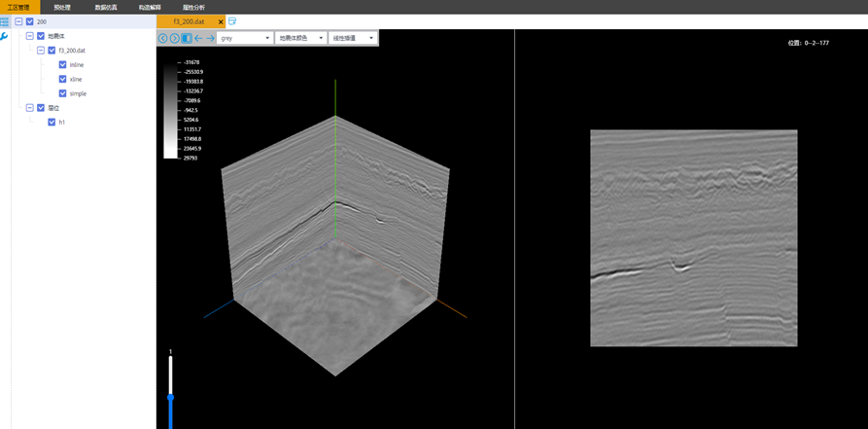This screenshot has height=429, width=868.
Task: Click the -31678 colorbar value
Action: pos(191,62)
